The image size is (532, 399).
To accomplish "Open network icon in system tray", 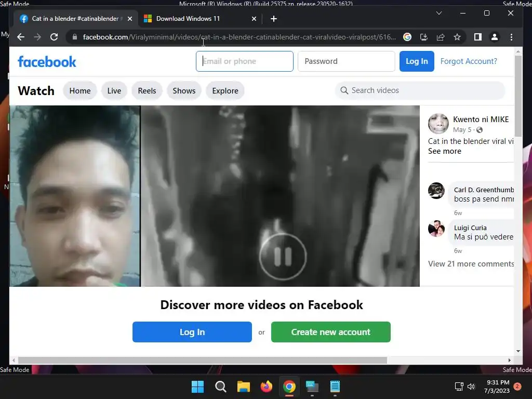I will click(459, 387).
